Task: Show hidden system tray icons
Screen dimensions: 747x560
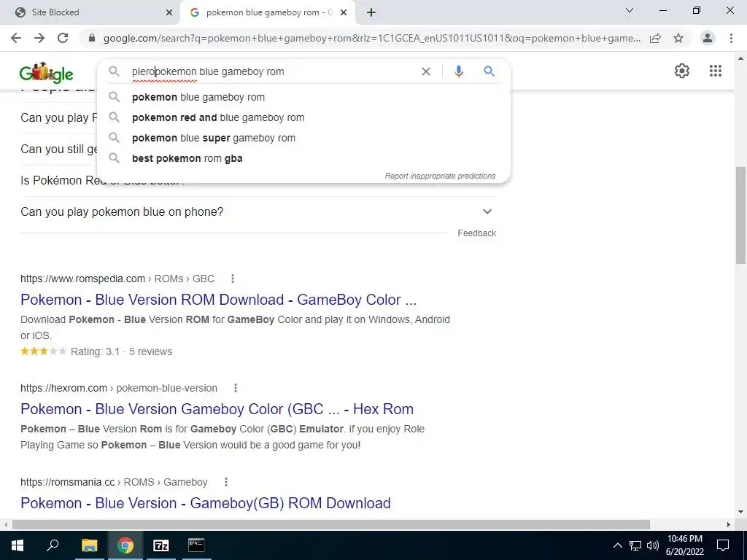Action: (617, 545)
